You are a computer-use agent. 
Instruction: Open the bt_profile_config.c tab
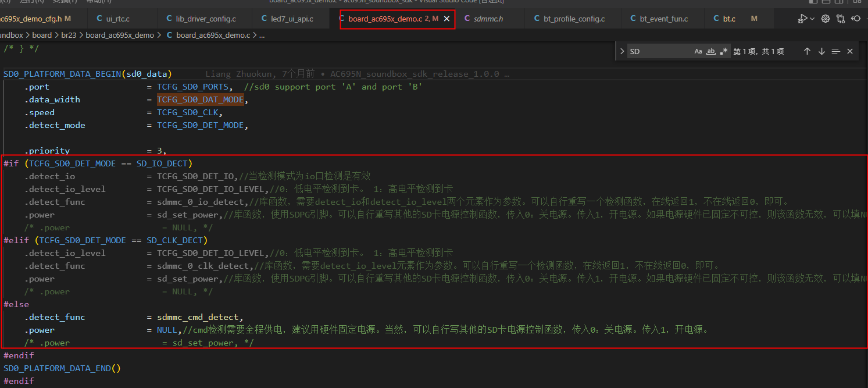click(x=574, y=19)
